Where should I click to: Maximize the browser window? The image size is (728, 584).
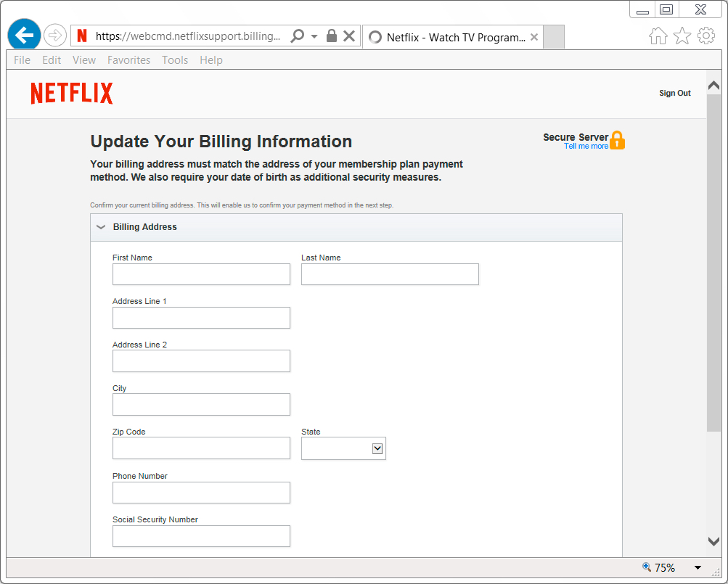tap(666, 9)
